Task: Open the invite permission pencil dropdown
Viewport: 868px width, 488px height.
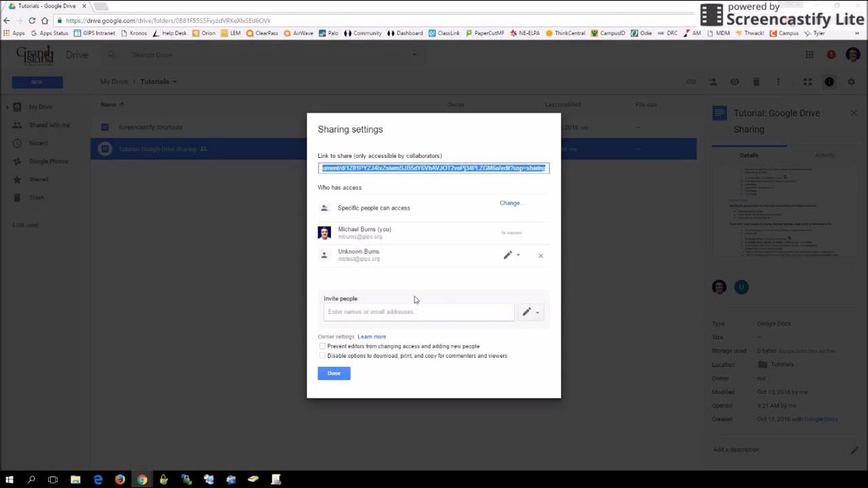Action: (530, 312)
